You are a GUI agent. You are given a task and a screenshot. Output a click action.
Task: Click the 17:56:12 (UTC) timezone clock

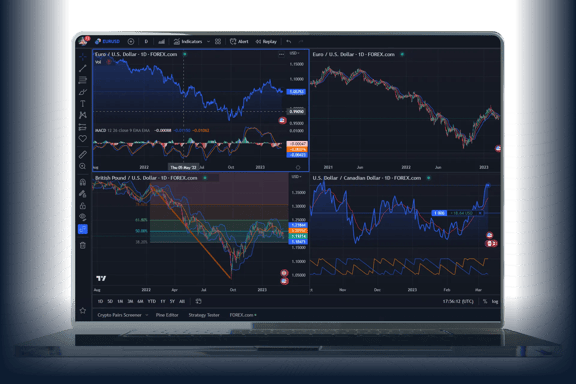click(458, 301)
